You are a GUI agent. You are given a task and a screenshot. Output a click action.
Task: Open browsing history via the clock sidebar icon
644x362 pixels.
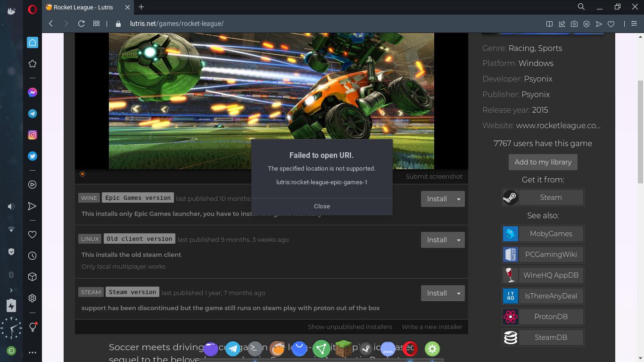pyautogui.click(x=32, y=255)
